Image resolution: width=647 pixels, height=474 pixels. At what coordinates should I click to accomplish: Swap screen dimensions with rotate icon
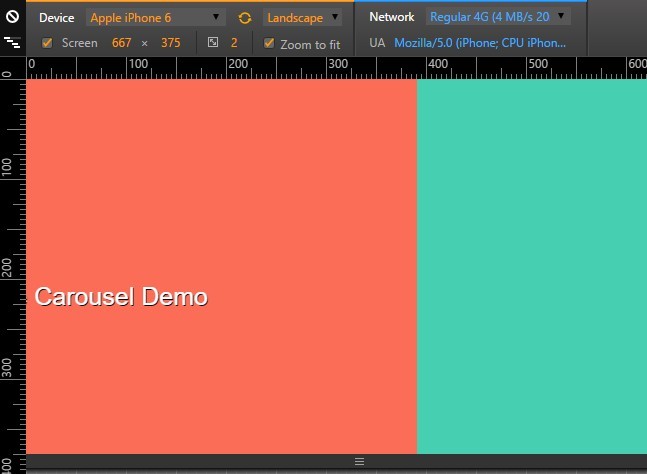tap(245, 18)
